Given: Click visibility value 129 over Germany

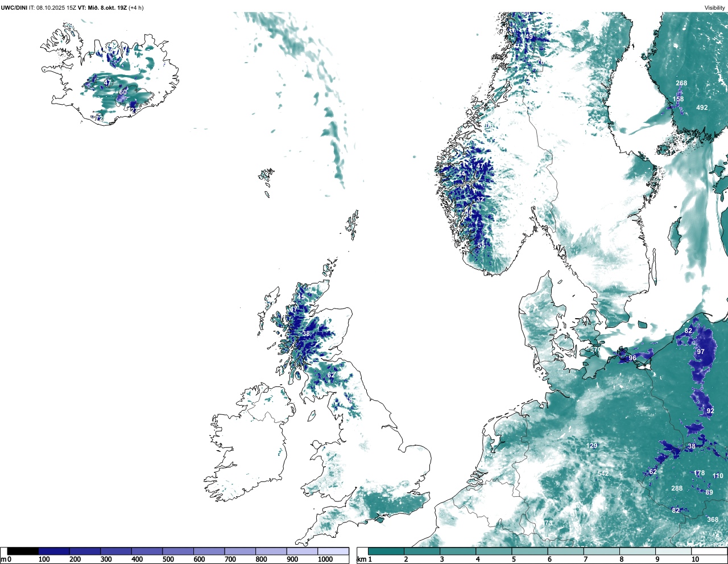Looking at the screenshot, I should (592, 446).
